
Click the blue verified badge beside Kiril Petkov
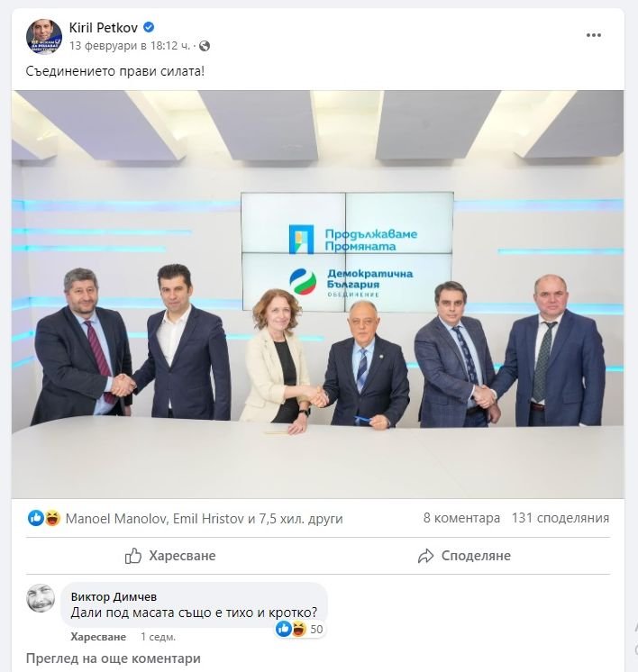tap(149, 27)
